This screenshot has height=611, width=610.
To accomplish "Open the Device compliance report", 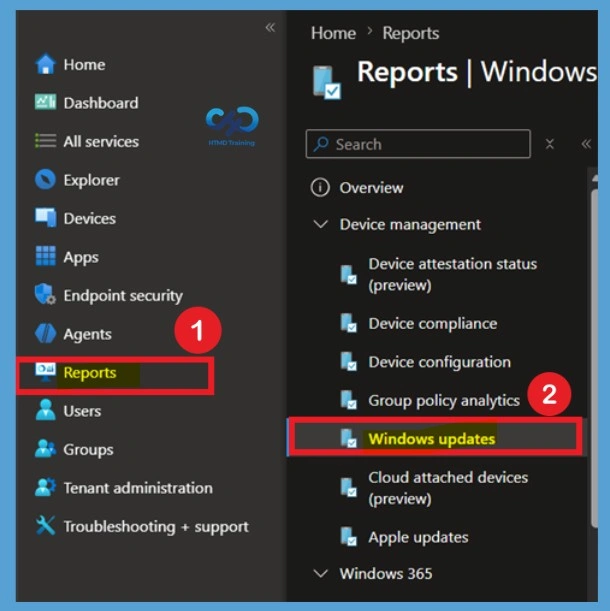I will pos(433,323).
